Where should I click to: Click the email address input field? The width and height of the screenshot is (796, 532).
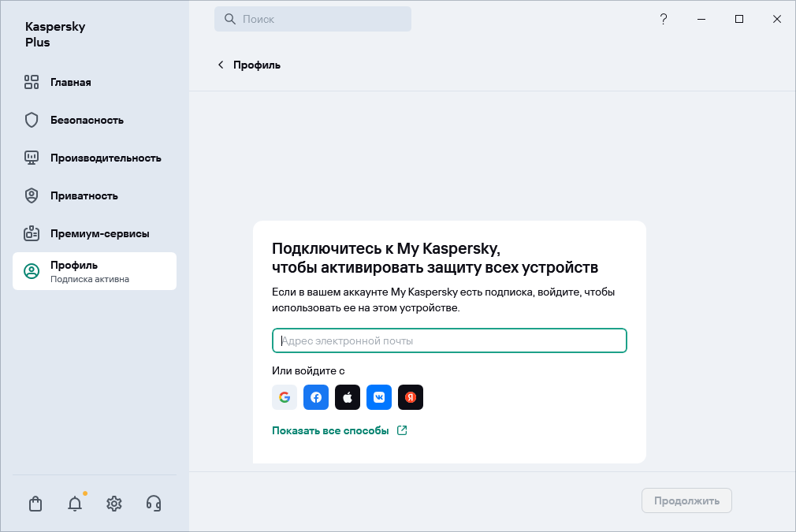point(449,340)
